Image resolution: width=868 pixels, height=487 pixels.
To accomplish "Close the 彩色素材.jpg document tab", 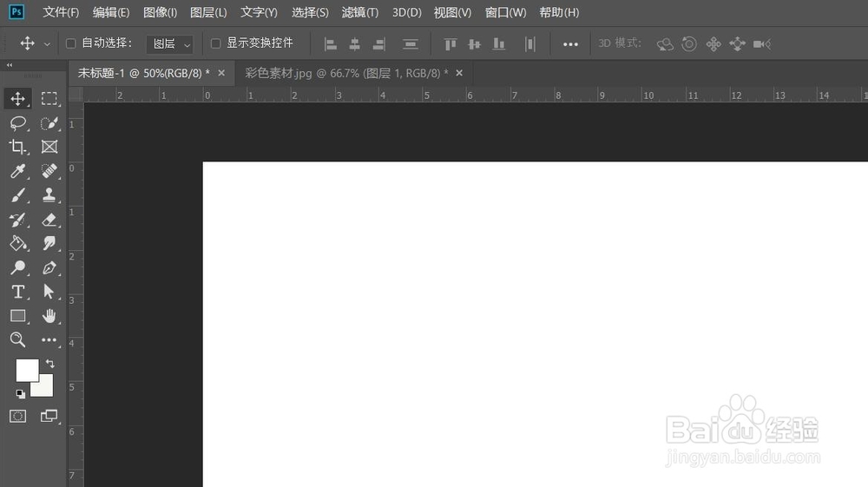I will click(x=459, y=73).
